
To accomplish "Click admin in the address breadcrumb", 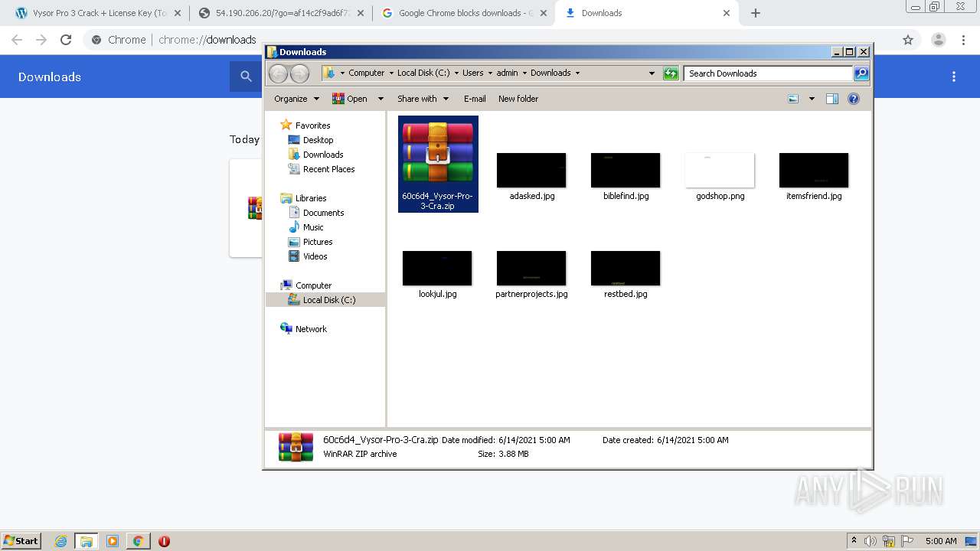I will click(507, 73).
